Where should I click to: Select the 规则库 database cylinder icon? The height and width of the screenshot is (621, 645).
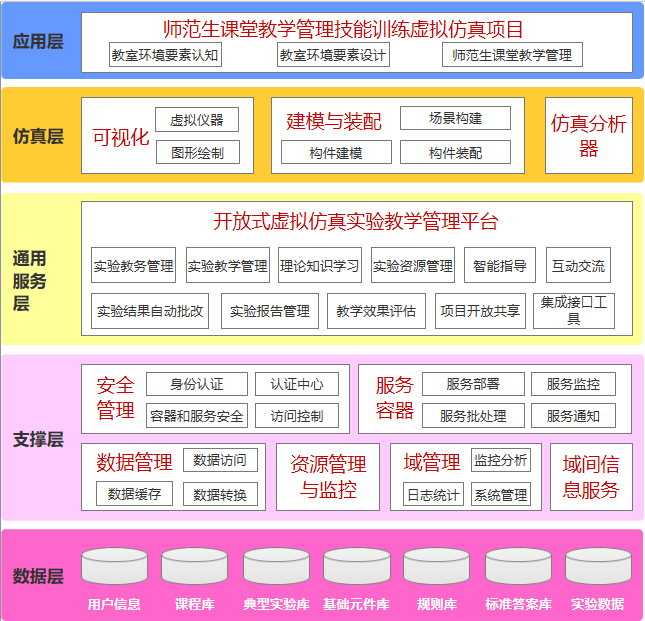(437, 567)
